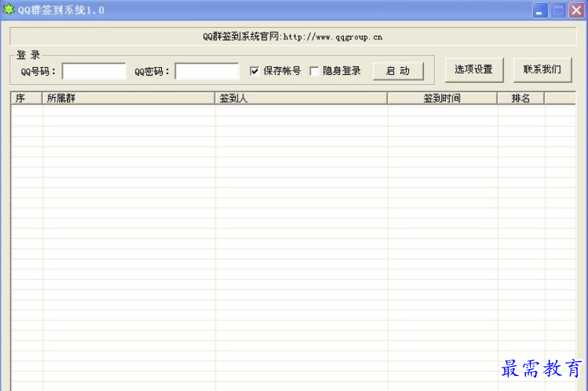Sort by the 所属群 column header
This screenshot has height=391, width=588.
click(128, 98)
